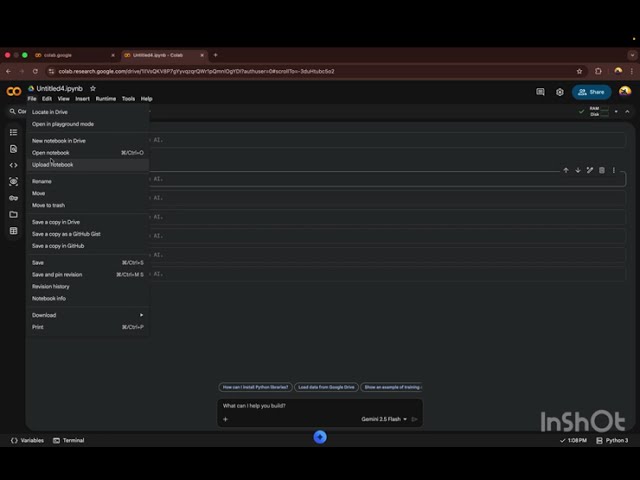Select New notebook in Drive
Screen dimensions: 640x480
coord(88,141)
